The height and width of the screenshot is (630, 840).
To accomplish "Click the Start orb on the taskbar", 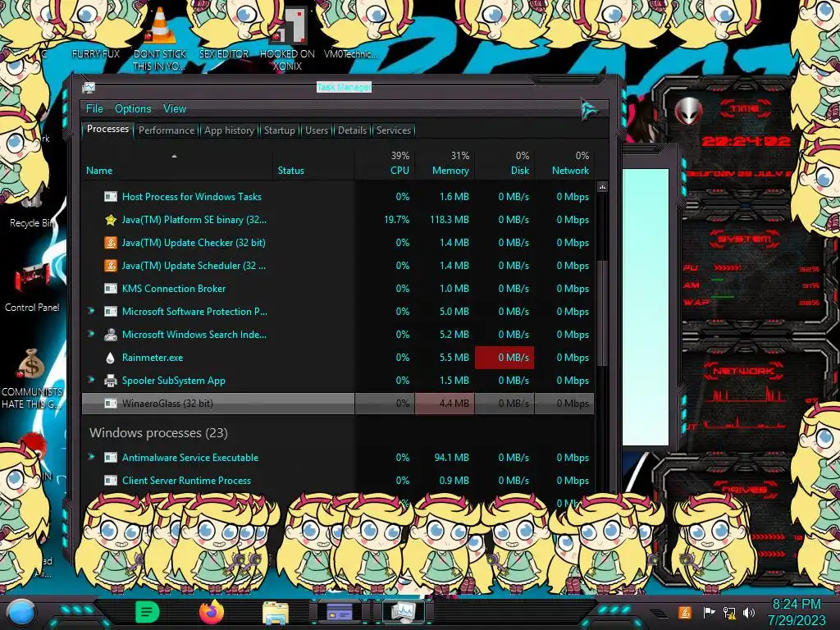I will pyautogui.click(x=21, y=614).
